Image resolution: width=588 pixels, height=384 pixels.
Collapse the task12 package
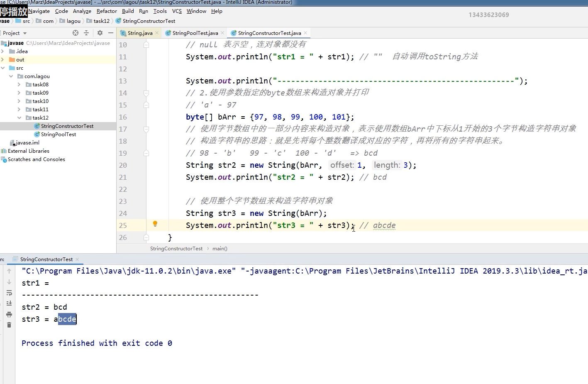click(x=19, y=118)
